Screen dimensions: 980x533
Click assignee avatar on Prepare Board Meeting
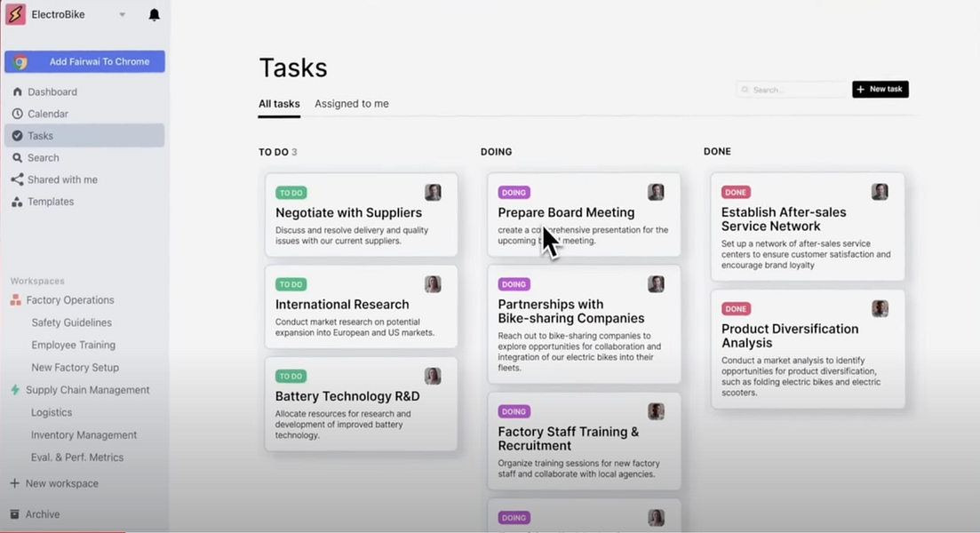point(657,193)
